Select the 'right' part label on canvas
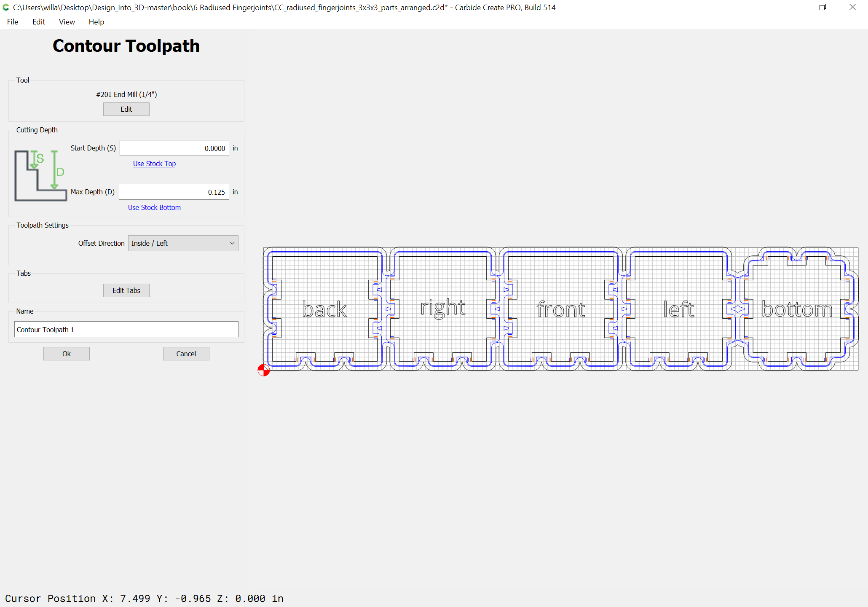Image resolution: width=868 pixels, height=607 pixels. coord(443,309)
